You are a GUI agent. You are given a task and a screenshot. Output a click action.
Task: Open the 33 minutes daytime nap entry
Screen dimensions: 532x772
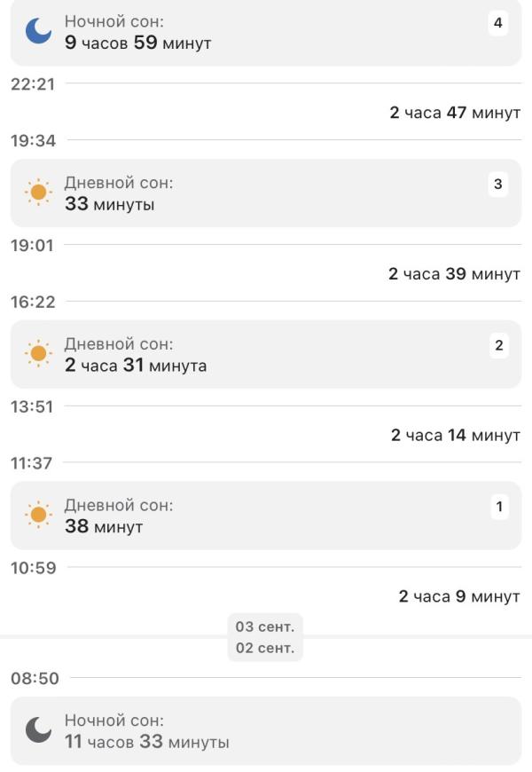(x=266, y=193)
